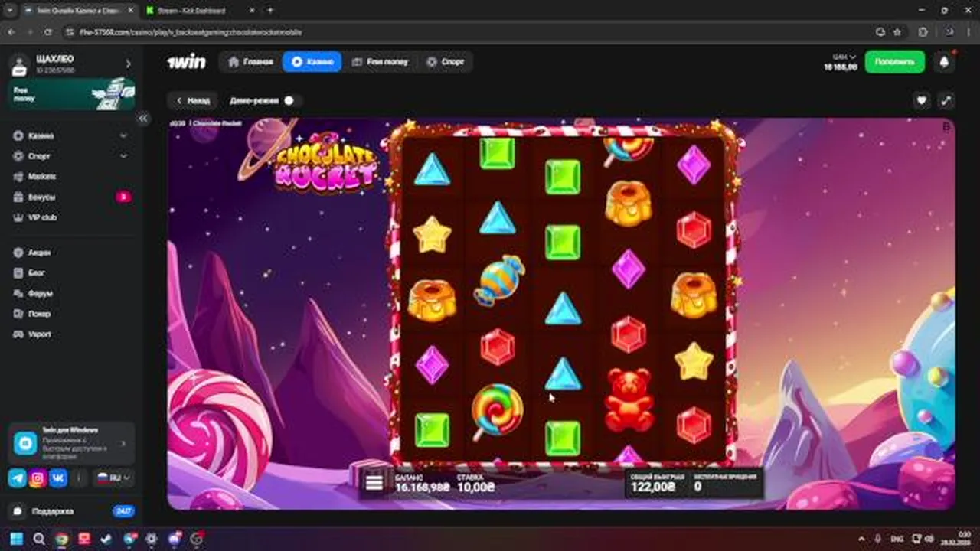980x551 pixels.
Task: Go back in browser history
Action: click(11, 32)
